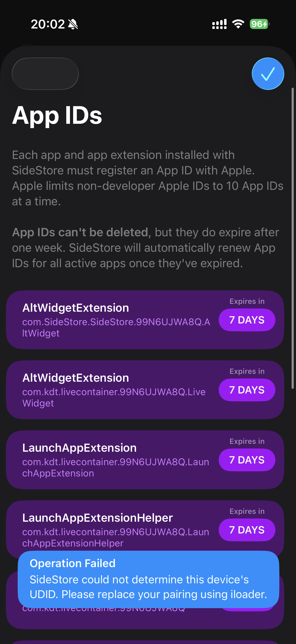Select the LaunchAppExtension App ID card
The width and height of the screenshot is (296, 644).
tap(145, 460)
